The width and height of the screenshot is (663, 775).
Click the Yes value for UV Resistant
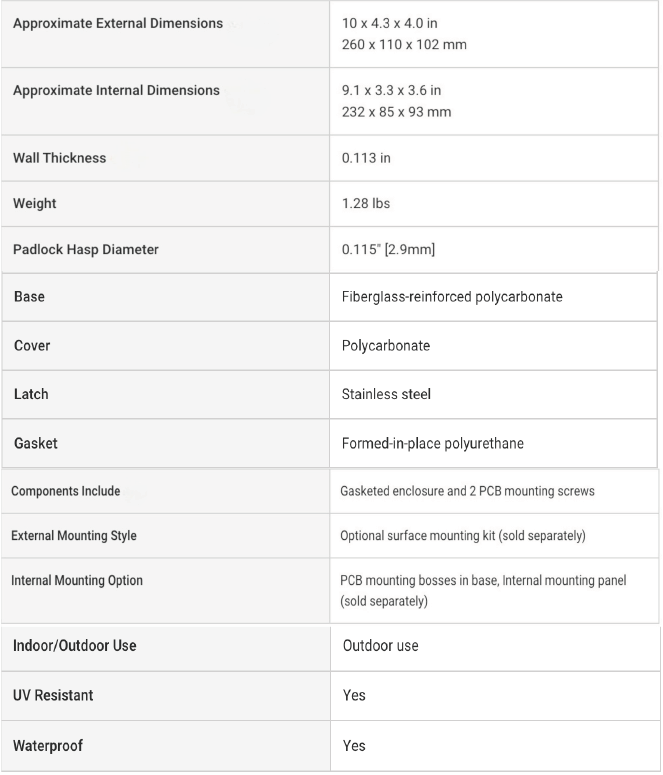(354, 695)
